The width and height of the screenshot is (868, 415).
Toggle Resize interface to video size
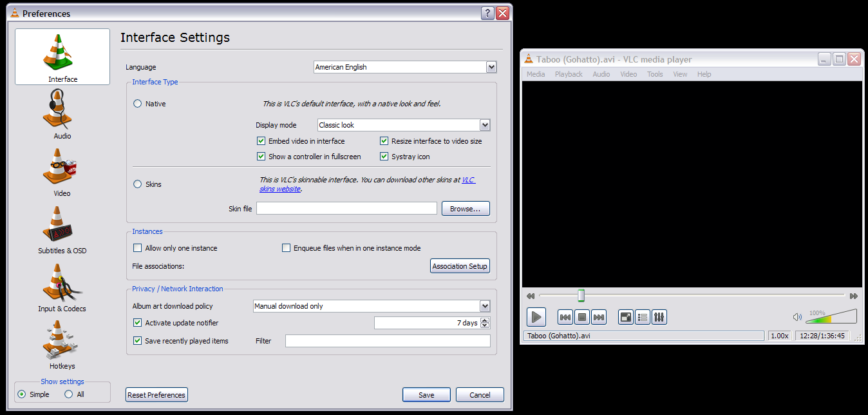coord(384,141)
